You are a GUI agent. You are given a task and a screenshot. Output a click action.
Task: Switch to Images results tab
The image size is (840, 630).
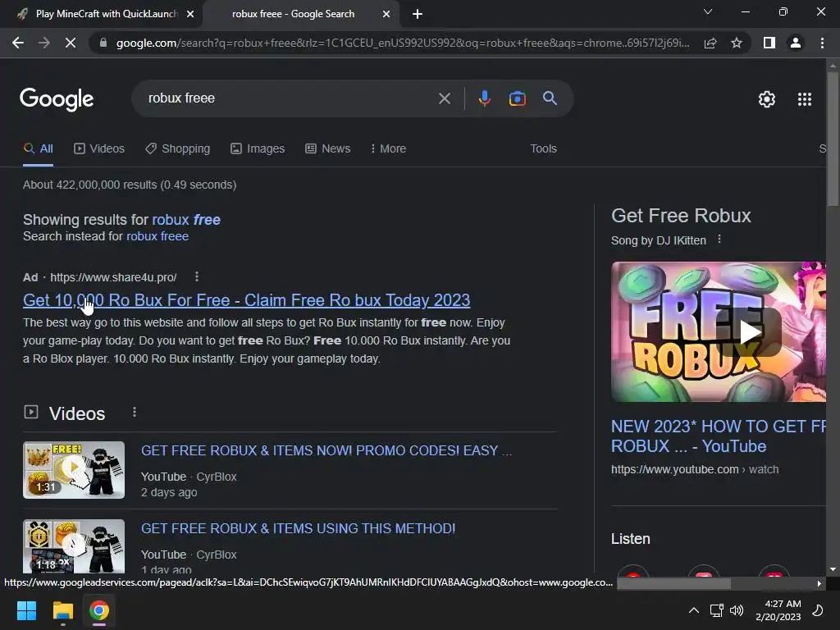[x=257, y=149]
